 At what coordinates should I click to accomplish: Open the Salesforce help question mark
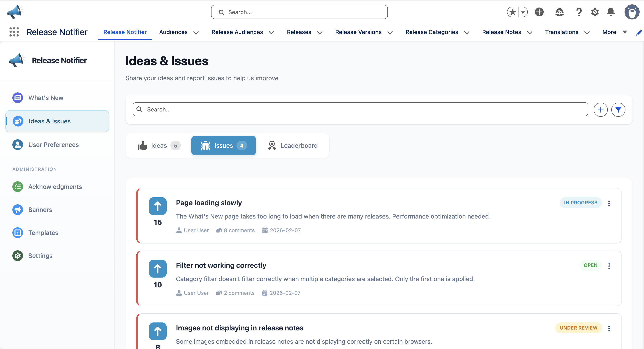tap(579, 12)
